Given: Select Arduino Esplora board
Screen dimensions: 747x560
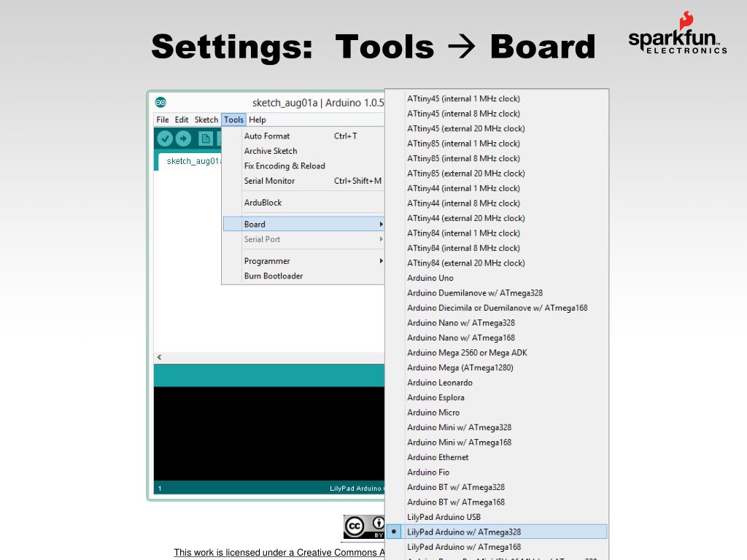Looking at the screenshot, I should coord(497,397).
